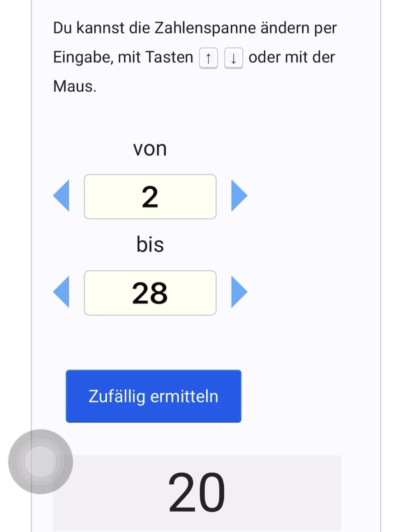The width and height of the screenshot is (403, 532).
Task: Focus the 'bis' number field showing 28
Action: 150,293
